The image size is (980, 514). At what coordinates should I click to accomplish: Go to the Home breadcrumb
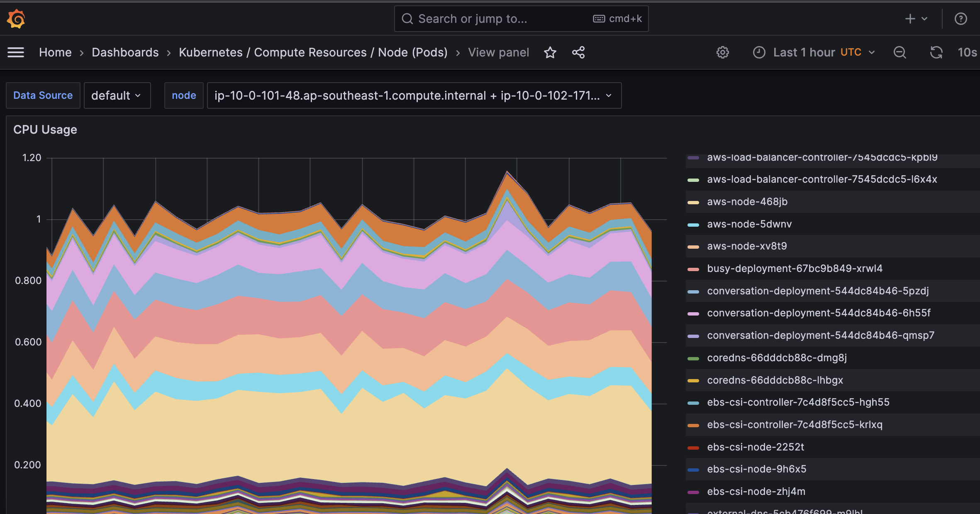pyautogui.click(x=55, y=52)
